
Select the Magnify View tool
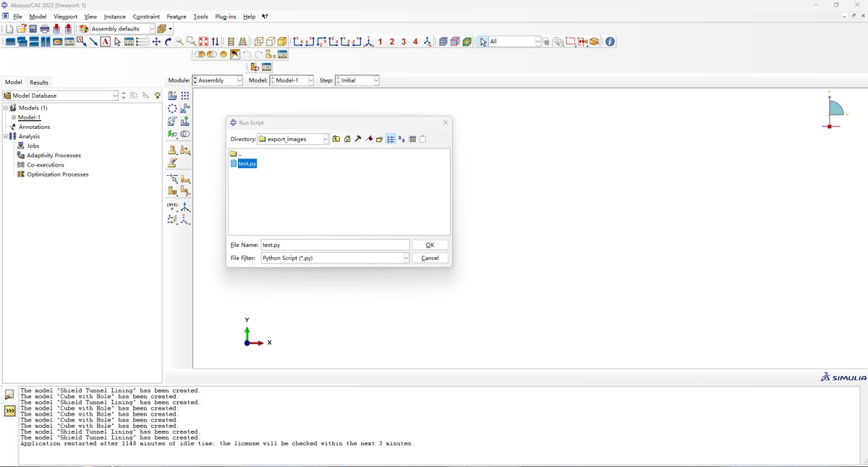(179, 42)
